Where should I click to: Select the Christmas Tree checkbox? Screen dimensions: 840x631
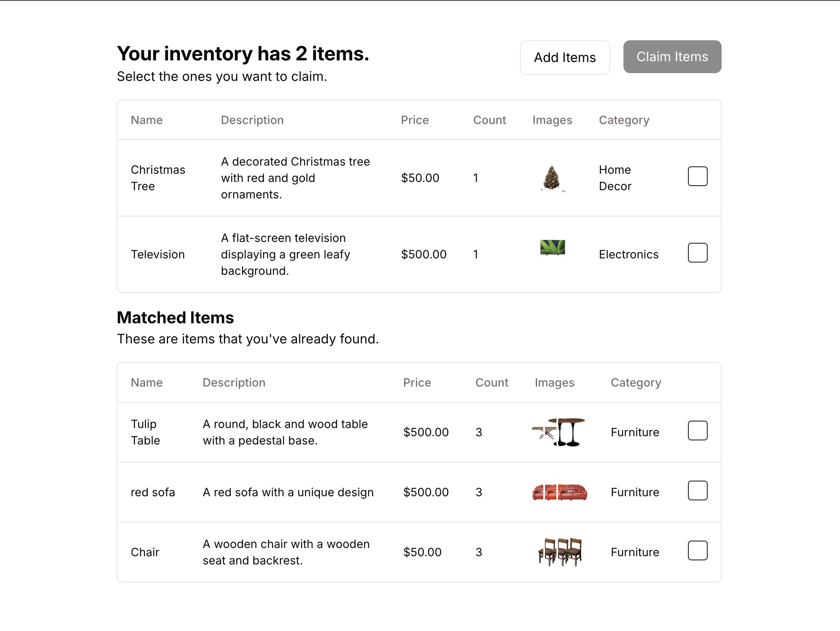[x=697, y=176]
